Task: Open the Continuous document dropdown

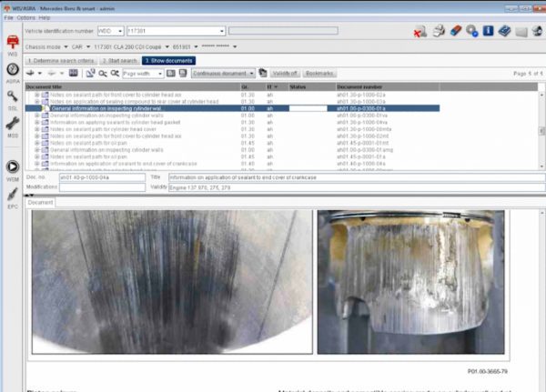Action: [x=251, y=74]
